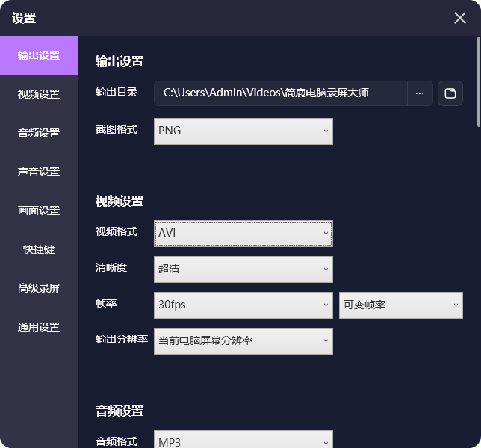This screenshot has width=481, height=448.
Task: Select the 输出设置 sidebar tab
Action: click(x=39, y=55)
